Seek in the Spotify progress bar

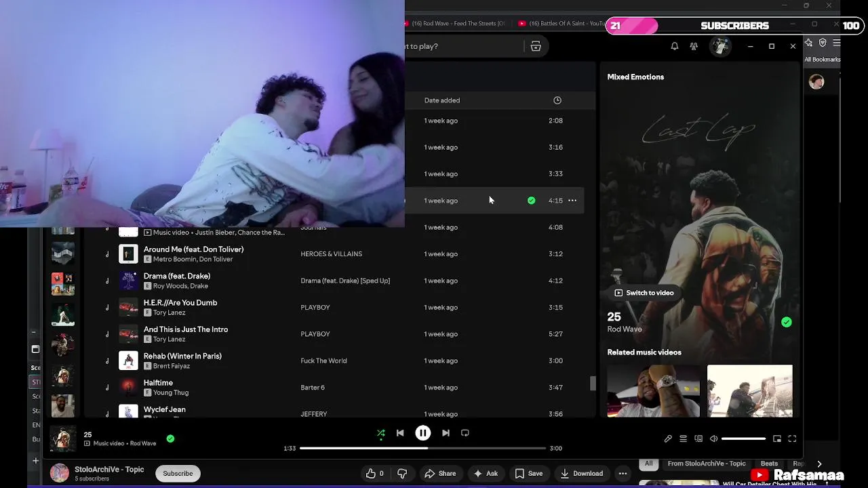[422, 448]
